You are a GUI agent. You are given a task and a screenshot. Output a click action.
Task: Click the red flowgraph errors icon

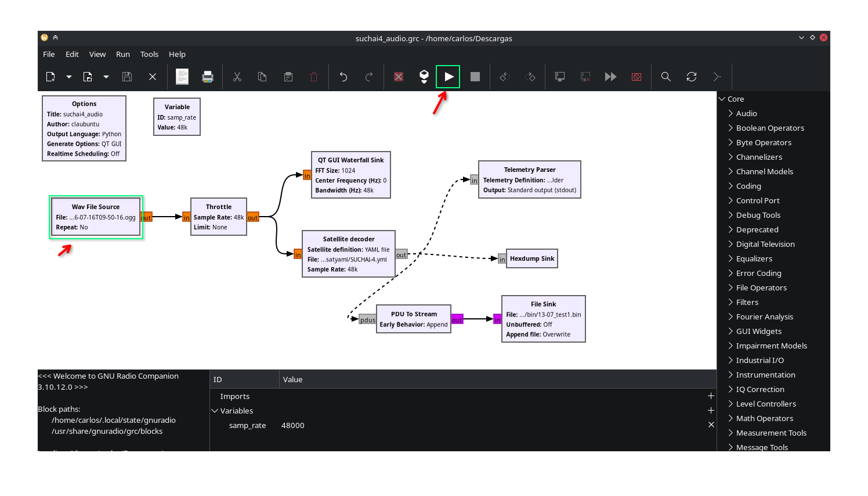pos(399,77)
